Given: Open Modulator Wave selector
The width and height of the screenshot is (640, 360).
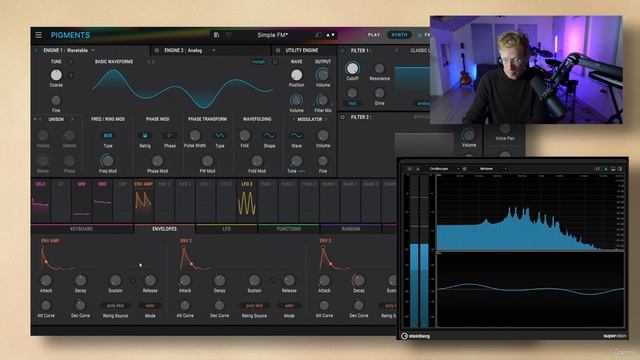Looking at the screenshot, I should click(296, 136).
